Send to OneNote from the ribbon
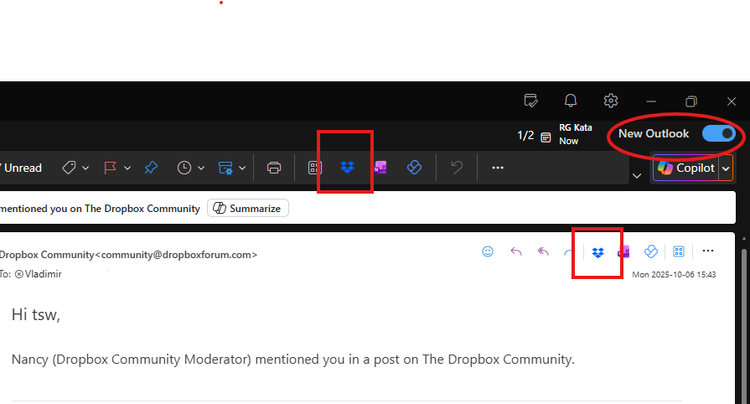Viewport: 750px width, 404px height. coord(380,168)
